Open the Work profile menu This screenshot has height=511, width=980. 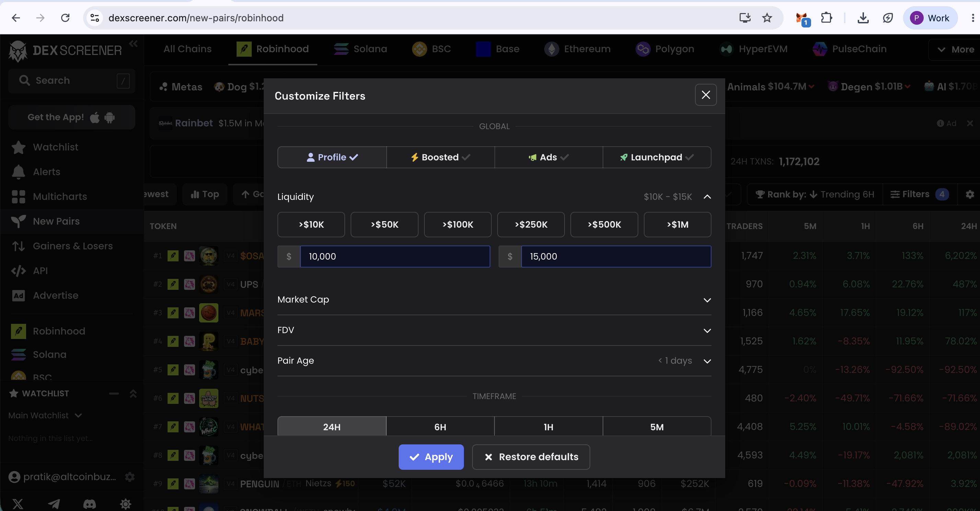[x=930, y=18]
